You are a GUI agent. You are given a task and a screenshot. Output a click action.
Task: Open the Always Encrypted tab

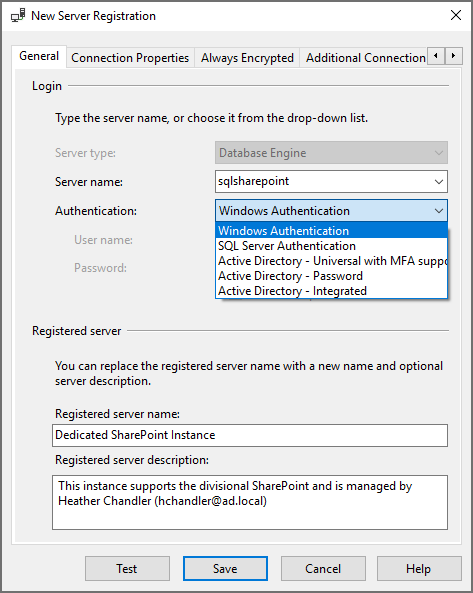(247, 58)
